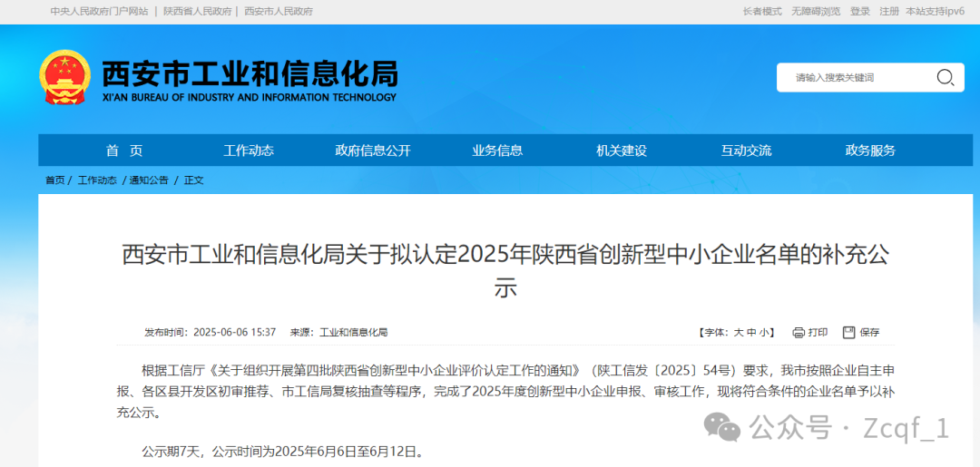
Task: Turn on 无障碍浏览 in the top bar
Action: (x=816, y=11)
